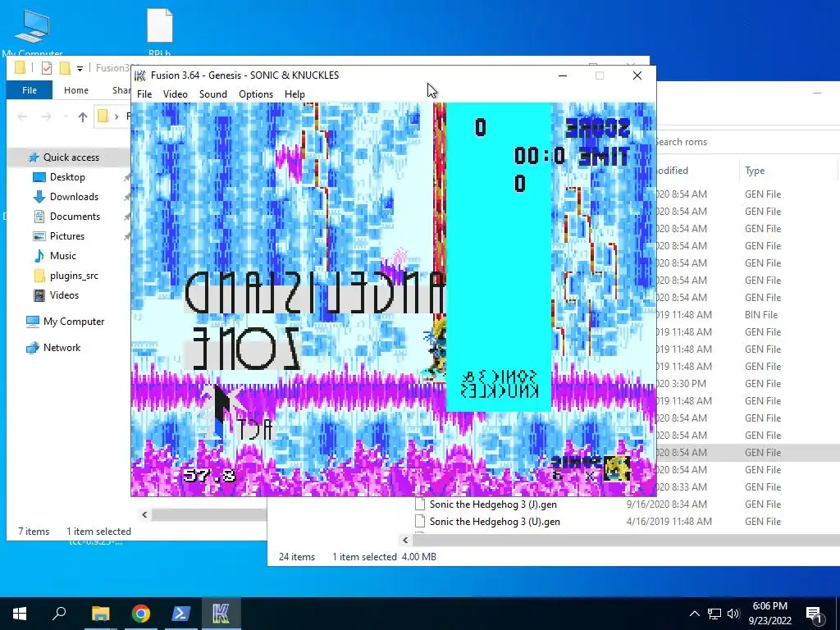The height and width of the screenshot is (630, 840).
Task: Open the Options menu in Fusion
Action: click(x=256, y=94)
